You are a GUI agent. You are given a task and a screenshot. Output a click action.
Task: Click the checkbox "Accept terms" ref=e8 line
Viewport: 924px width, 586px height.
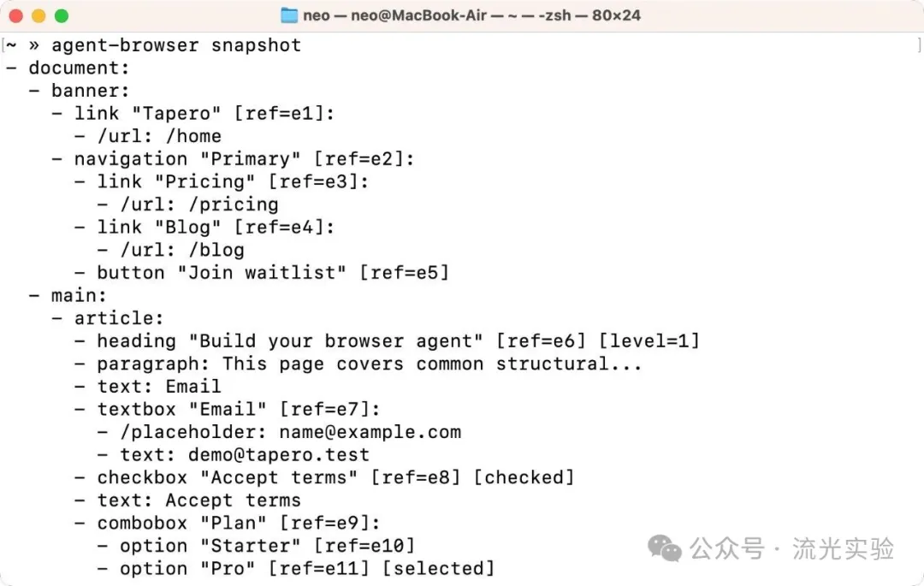[x=324, y=477]
